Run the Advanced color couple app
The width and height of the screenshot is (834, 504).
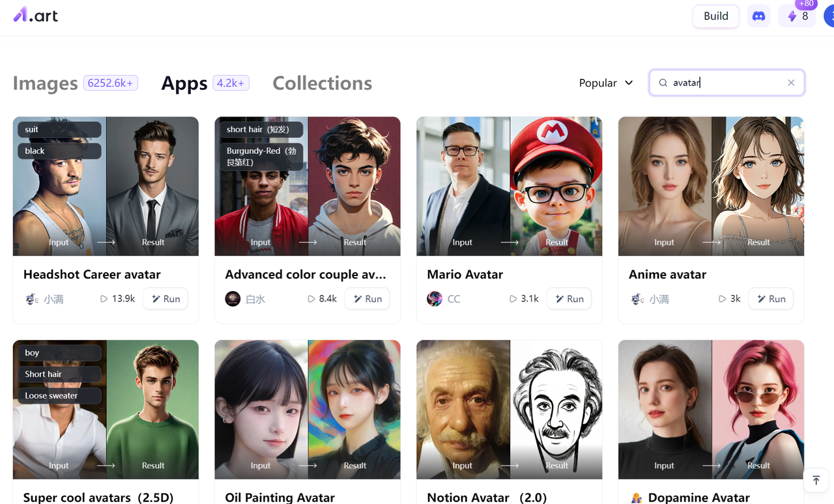coord(367,299)
